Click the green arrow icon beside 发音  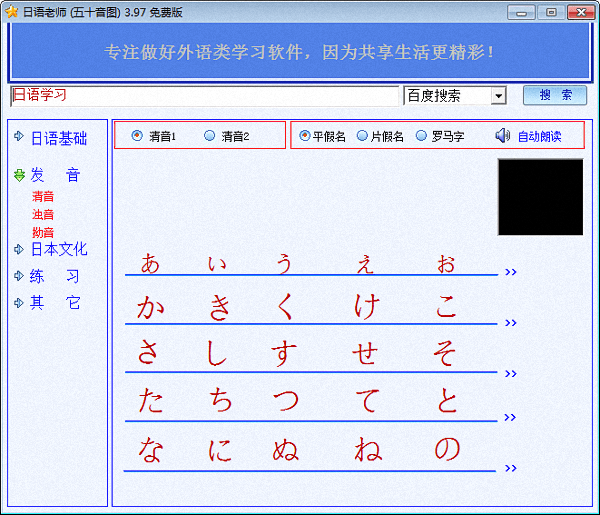pos(19,175)
